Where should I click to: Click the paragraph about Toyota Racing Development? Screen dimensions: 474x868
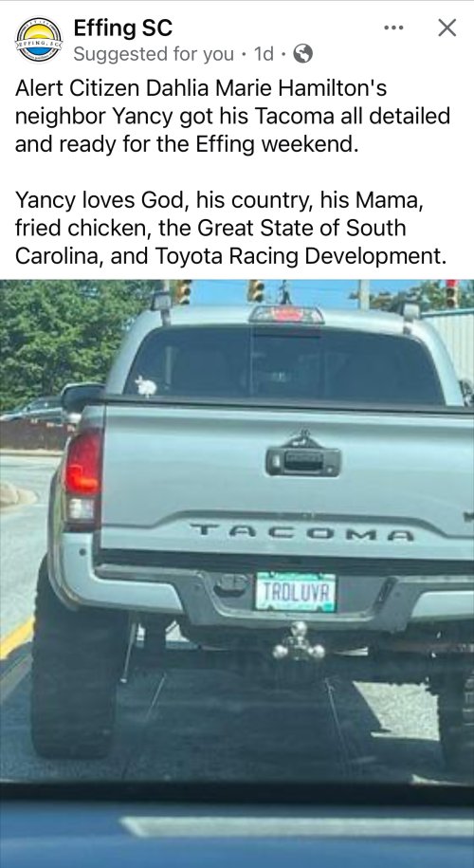coord(230,228)
